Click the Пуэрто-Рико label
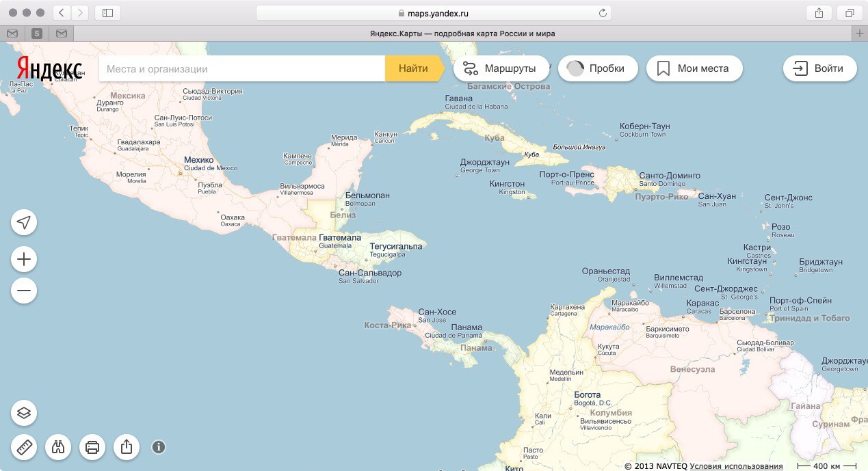868x471 pixels. coord(661,197)
